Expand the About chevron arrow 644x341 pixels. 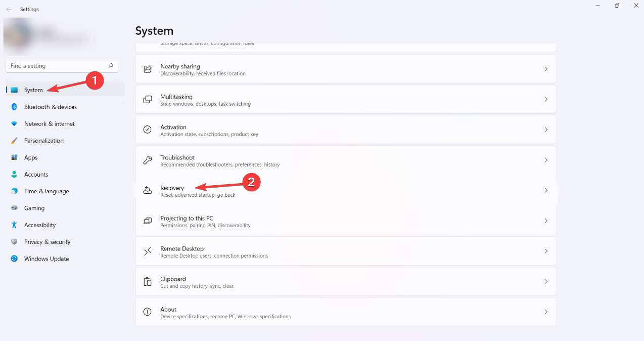(546, 312)
